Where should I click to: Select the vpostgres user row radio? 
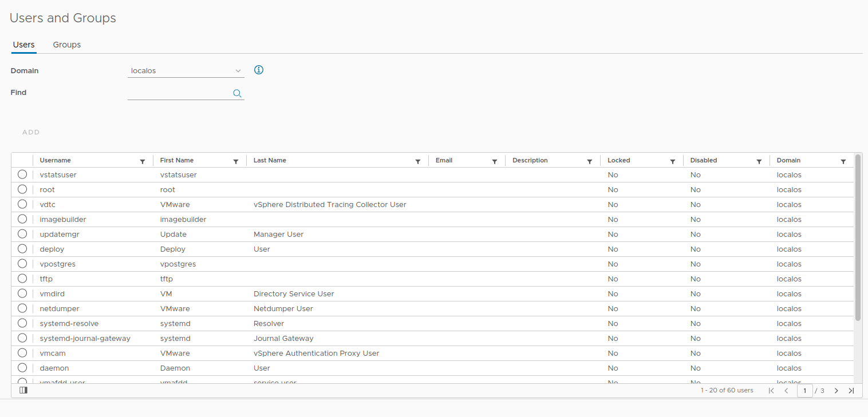(22, 264)
